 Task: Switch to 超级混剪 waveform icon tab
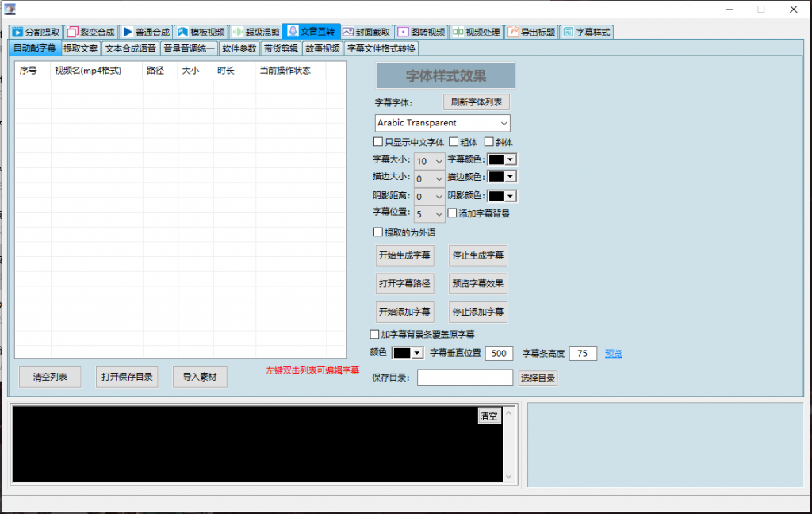tap(236, 33)
